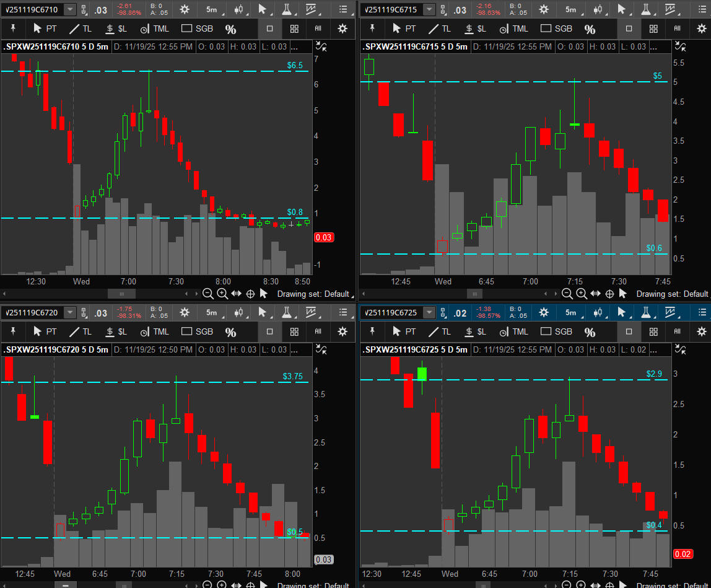Click symbol field showing 251119C6720
The image size is (711, 588).
pyautogui.click(x=31, y=312)
